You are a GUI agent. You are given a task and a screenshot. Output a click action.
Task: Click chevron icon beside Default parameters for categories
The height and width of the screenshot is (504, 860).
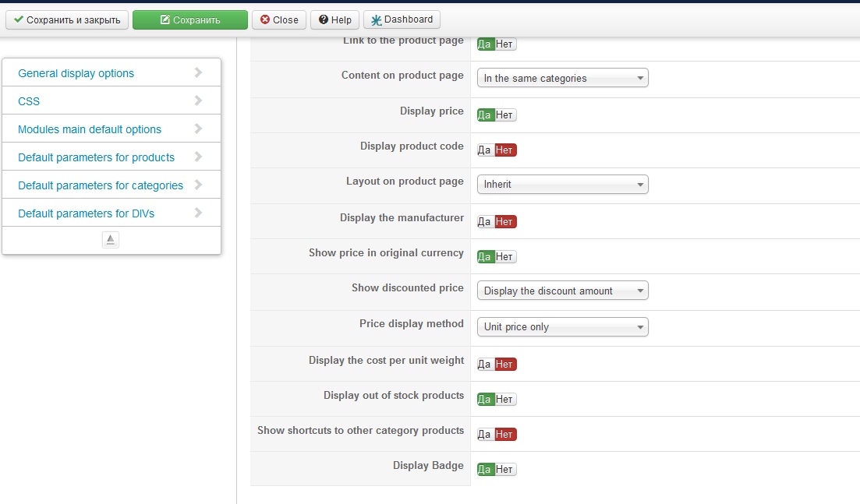coord(198,185)
